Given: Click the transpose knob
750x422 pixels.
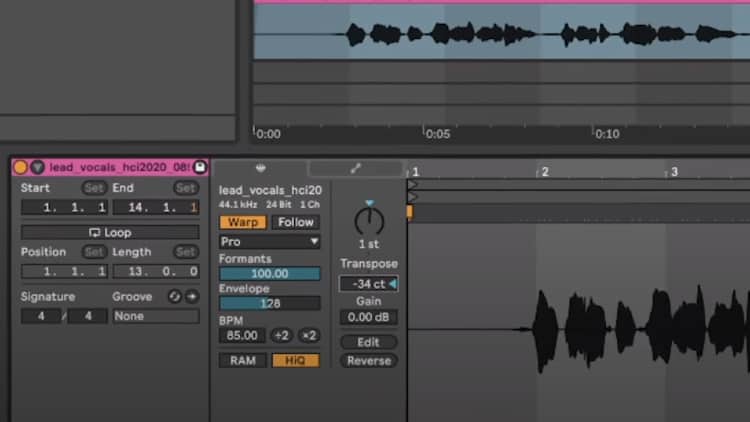Looking at the screenshot, I should 369,221.
